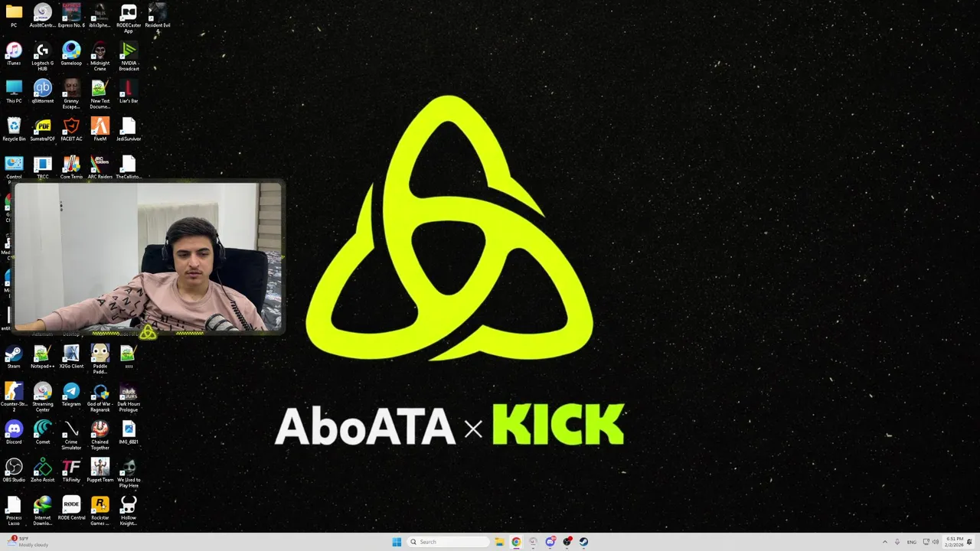The height and width of the screenshot is (551, 980).
Task: Launch the Chained Together shortcut
Action: click(100, 435)
